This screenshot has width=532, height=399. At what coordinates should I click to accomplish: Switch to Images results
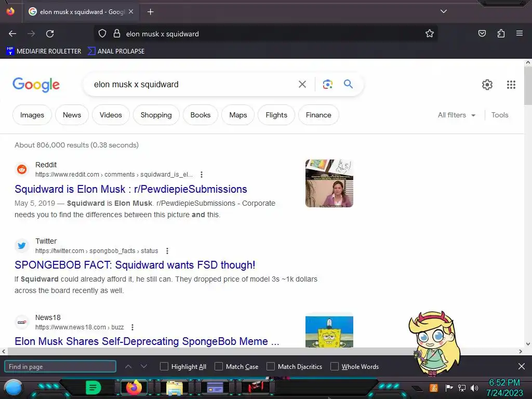[32, 115]
